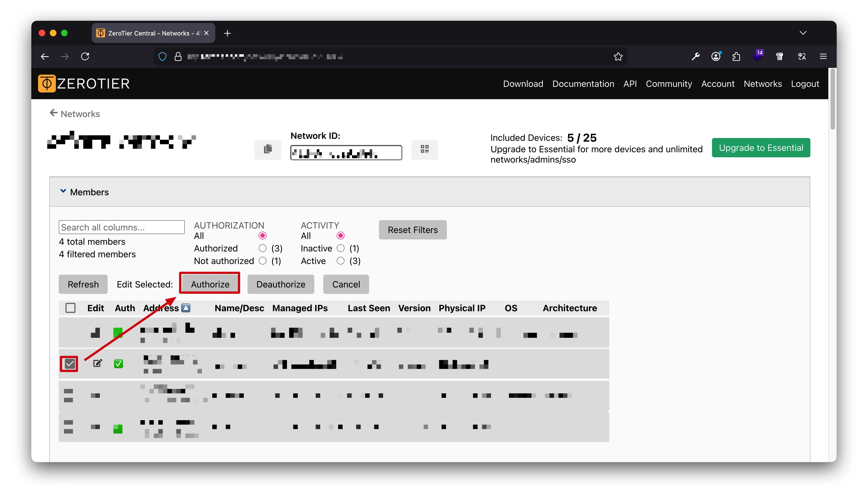868x504 pixels.
Task: Select the Active filter radio button
Action: (341, 261)
